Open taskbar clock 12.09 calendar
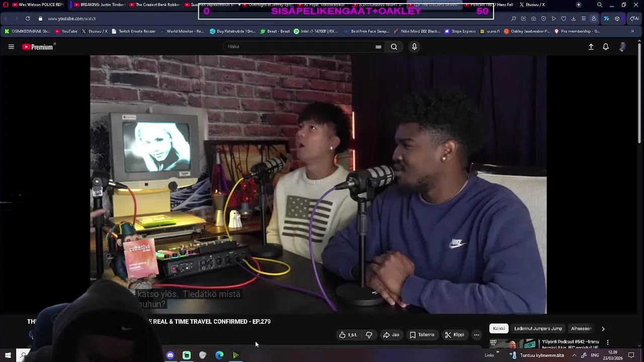 click(x=612, y=355)
